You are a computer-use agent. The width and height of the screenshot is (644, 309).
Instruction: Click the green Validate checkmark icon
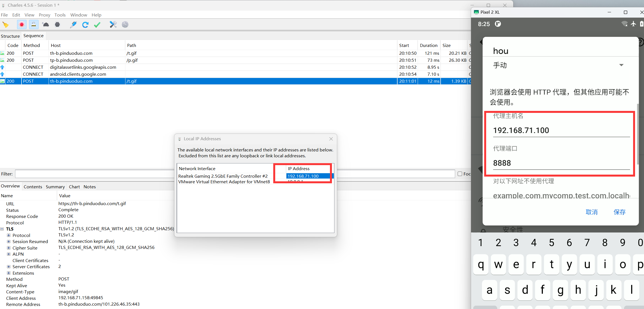[97, 25]
